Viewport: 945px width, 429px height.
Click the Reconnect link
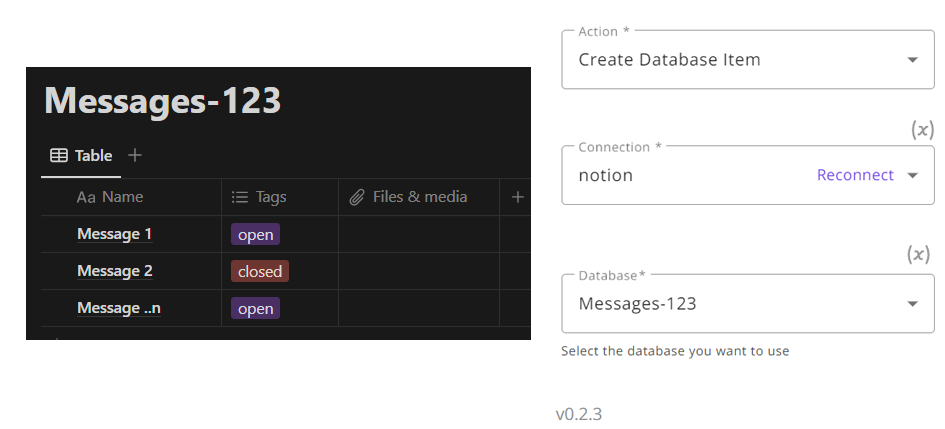(855, 175)
